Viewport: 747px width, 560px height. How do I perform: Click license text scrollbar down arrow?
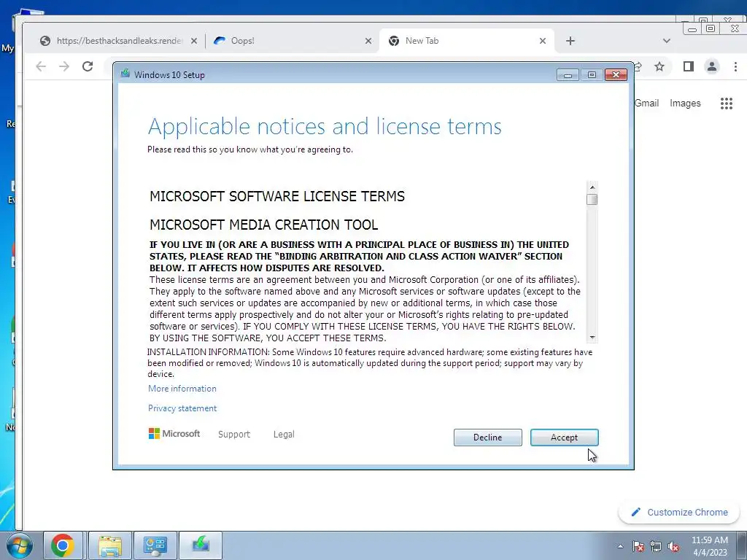[x=592, y=337]
